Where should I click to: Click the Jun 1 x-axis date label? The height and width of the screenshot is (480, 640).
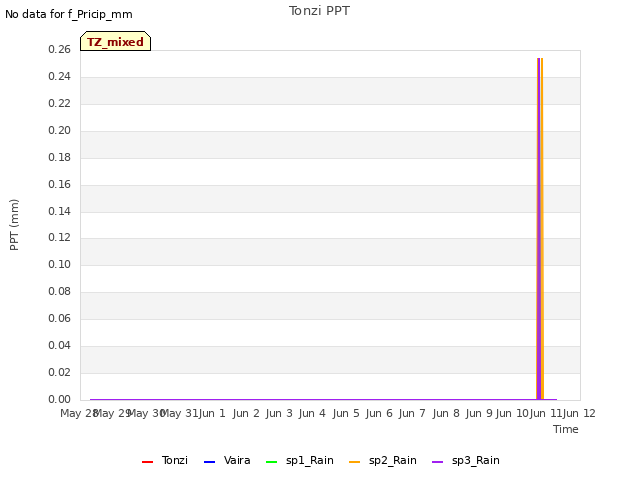tap(212, 413)
